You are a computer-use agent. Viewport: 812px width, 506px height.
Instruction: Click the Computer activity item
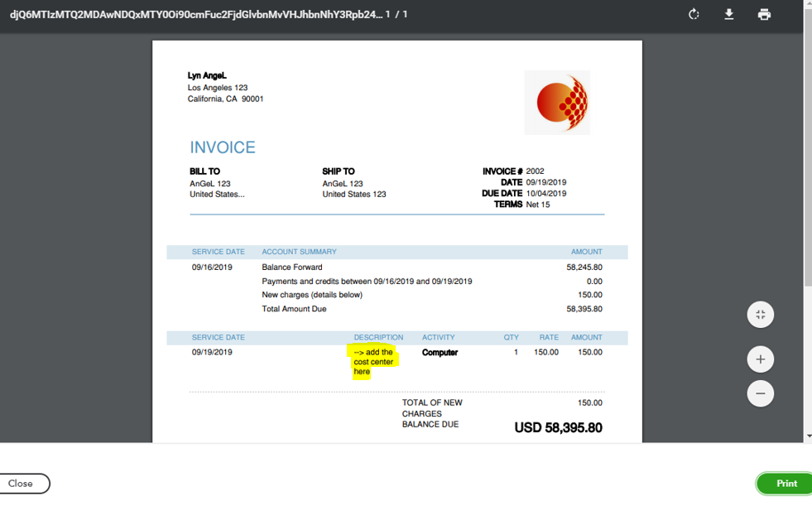(440, 352)
